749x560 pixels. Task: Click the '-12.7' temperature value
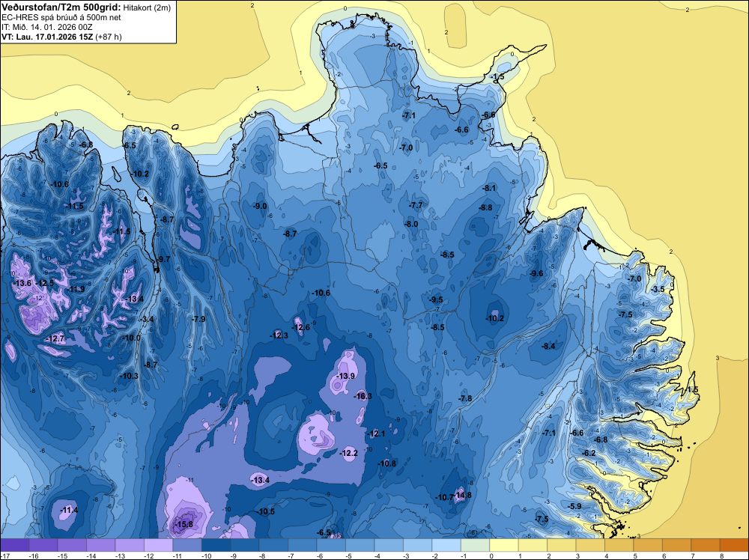tap(55, 339)
